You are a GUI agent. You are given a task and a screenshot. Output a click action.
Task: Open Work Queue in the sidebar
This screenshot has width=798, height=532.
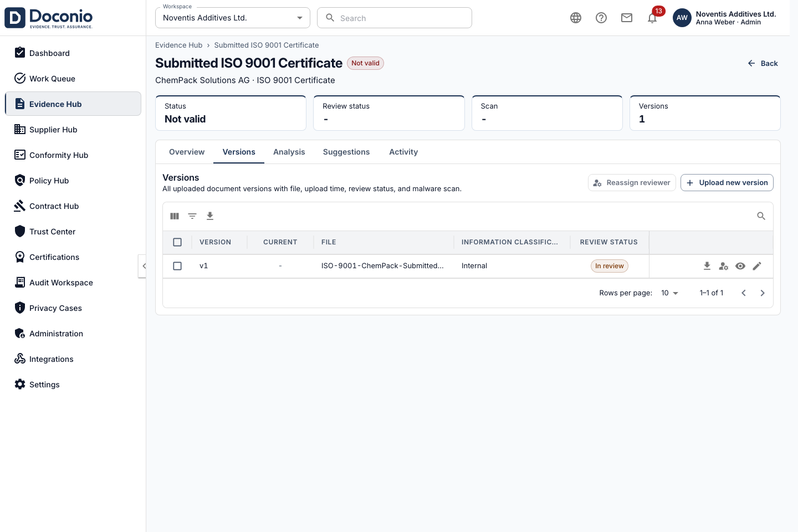pos(73,79)
